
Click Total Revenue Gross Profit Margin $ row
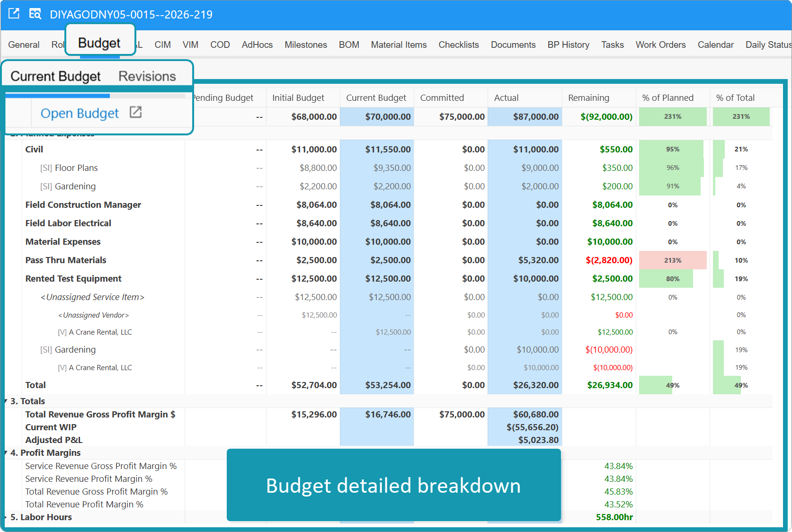(x=388, y=415)
